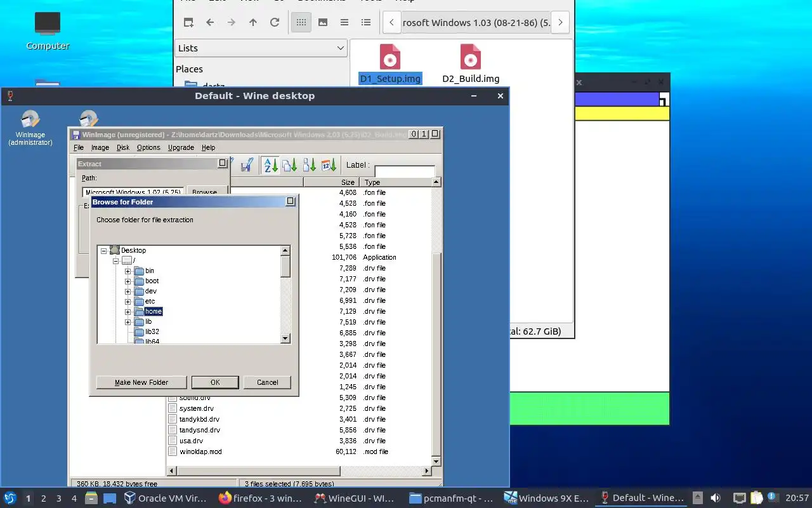Select the D2_Build.img disk image file
The image size is (812, 508).
click(471, 63)
